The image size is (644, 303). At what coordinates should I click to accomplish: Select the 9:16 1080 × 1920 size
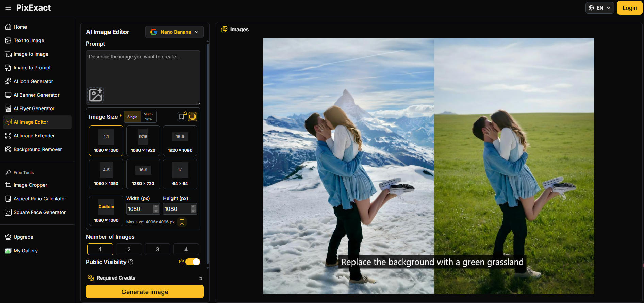click(x=143, y=141)
